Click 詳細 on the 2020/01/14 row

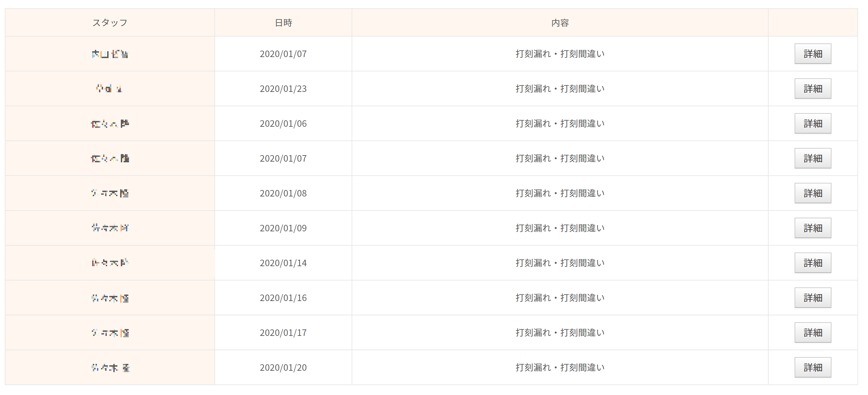[x=812, y=263]
